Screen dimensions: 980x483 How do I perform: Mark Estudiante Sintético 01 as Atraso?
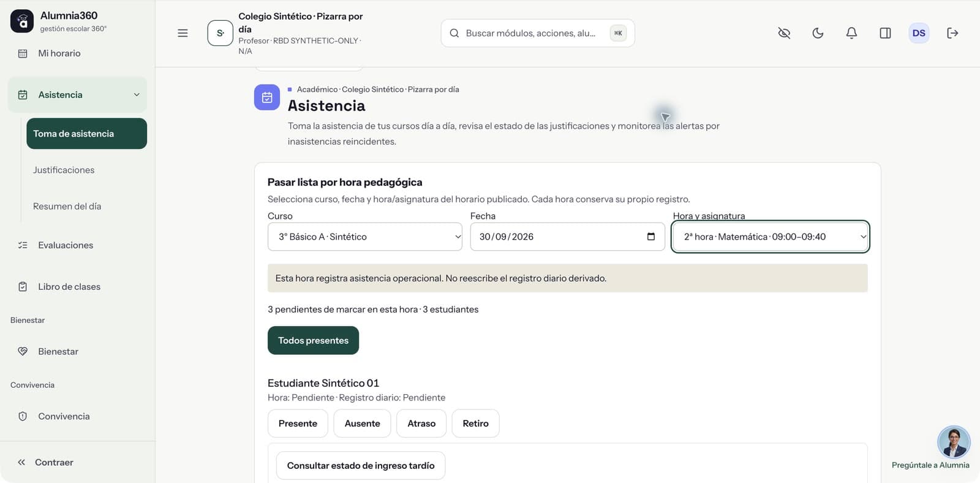tap(421, 424)
